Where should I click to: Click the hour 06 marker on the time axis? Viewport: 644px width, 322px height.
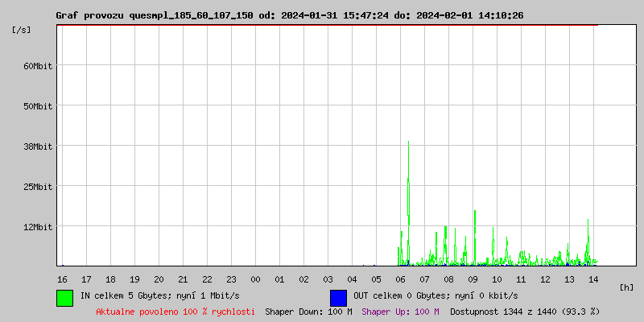(400, 279)
